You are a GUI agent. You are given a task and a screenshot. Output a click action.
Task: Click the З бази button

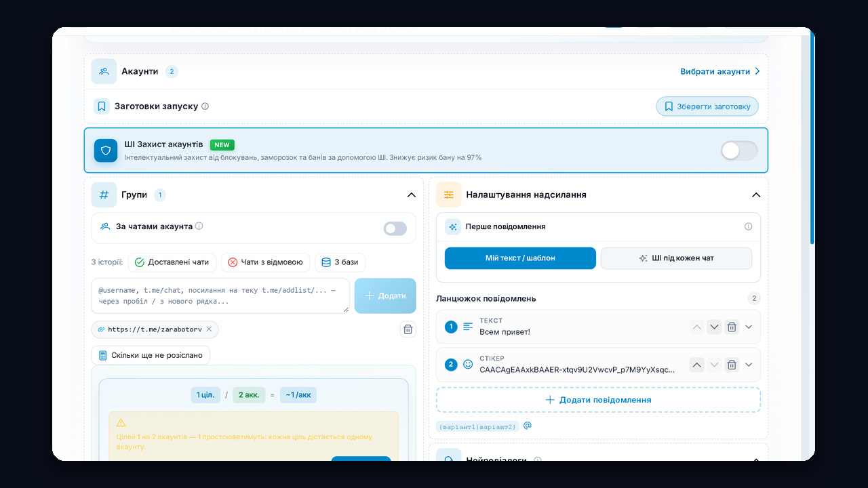click(340, 262)
